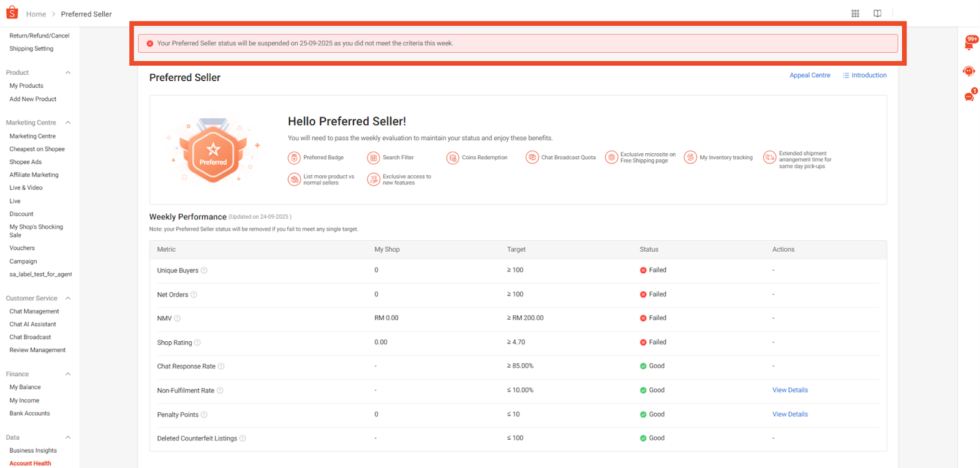Open help tooltip next to Chat Response Rate

[x=221, y=366]
